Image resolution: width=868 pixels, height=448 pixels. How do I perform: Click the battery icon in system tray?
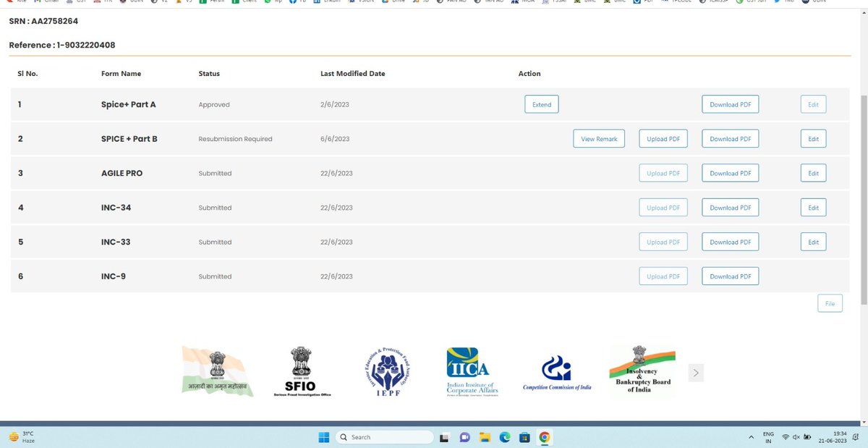[x=807, y=437]
